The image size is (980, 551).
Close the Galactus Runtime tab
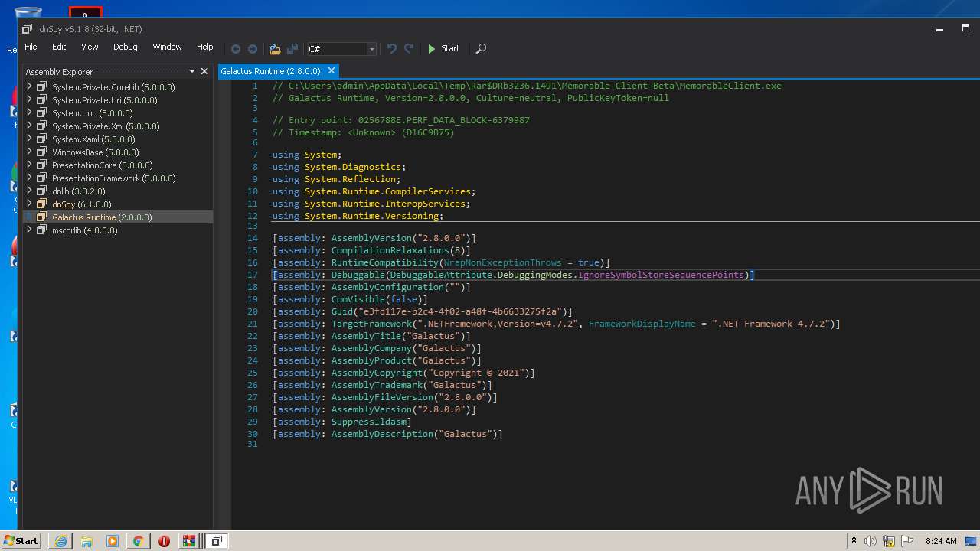tap(330, 71)
